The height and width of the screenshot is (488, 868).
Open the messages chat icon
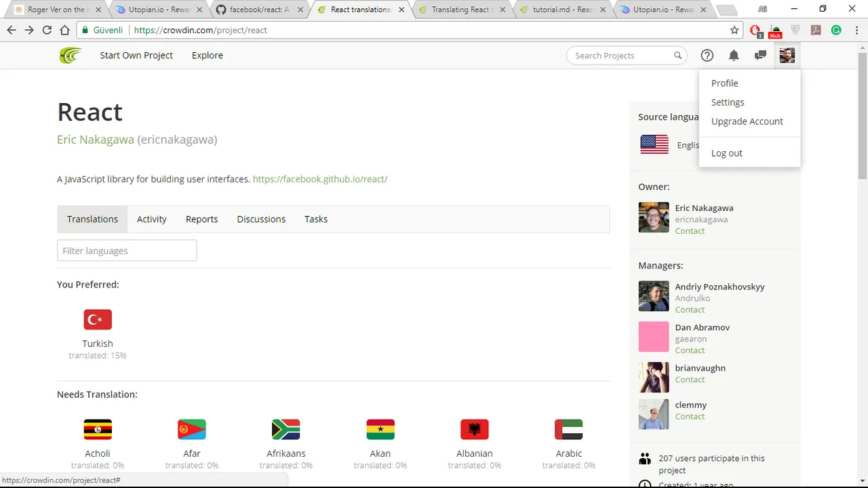click(x=760, y=56)
